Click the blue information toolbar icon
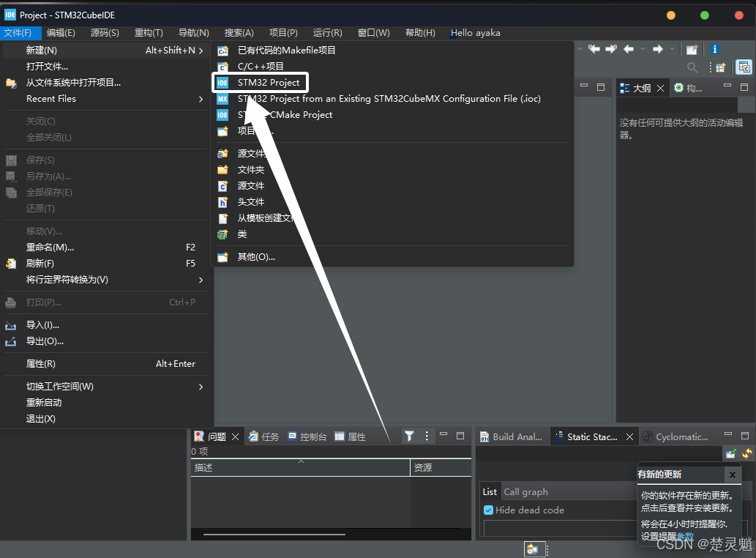The width and height of the screenshot is (756, 558). pyautogui.click(x=714, y=49)
